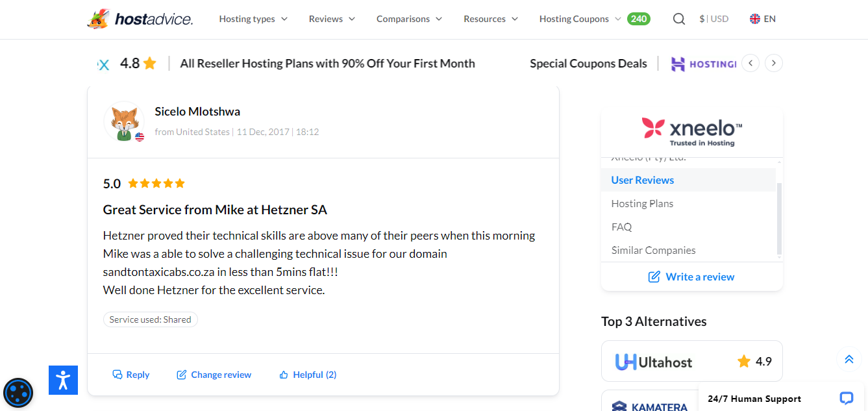Expand Reviews menu

tap(332, 19)
